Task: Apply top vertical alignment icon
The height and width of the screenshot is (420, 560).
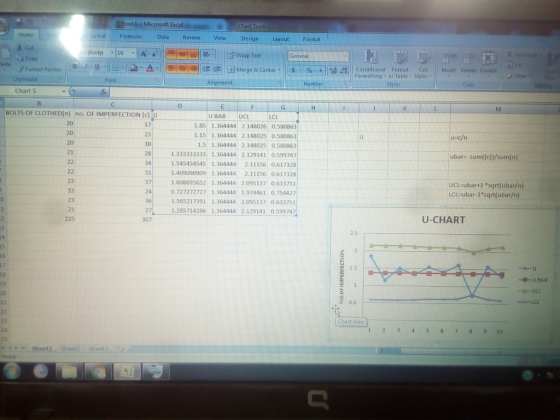Action: click(x=171, y=54)
